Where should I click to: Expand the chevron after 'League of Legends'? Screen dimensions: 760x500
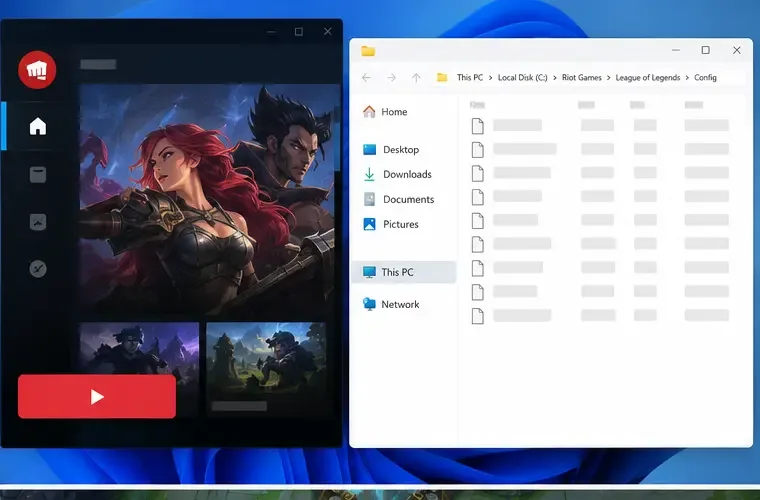[687, 78]
